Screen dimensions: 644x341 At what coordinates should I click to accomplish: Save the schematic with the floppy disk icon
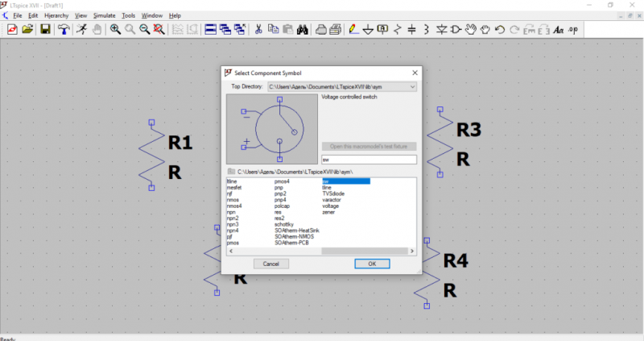[x=45, y=29]
